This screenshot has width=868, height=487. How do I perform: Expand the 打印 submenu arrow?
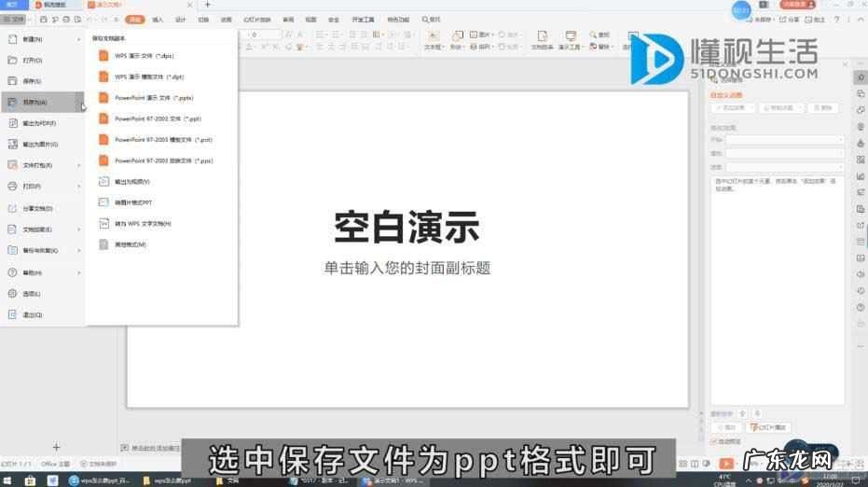pyautogui.click(x=78, y=187)
